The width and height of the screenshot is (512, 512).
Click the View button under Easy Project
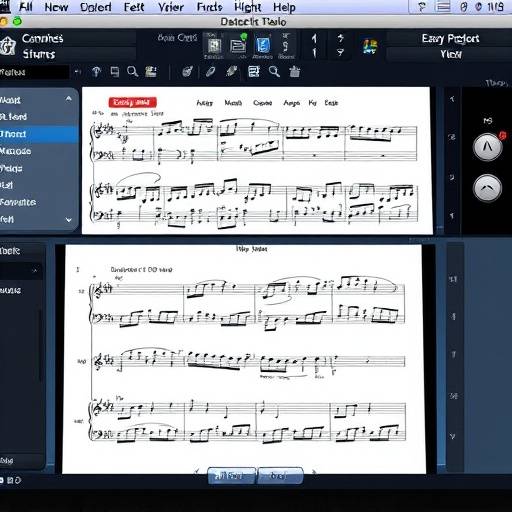(x=451, y=54)
